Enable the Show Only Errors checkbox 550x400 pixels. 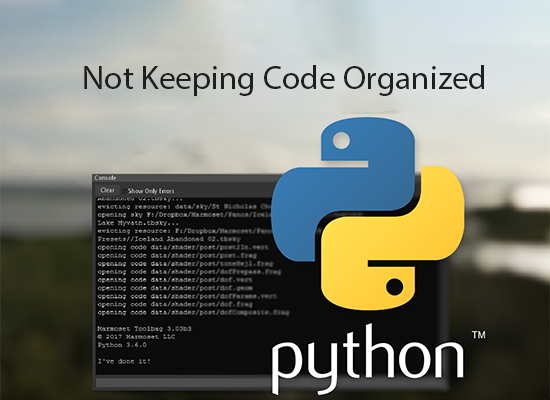click(x=124, y=191)
